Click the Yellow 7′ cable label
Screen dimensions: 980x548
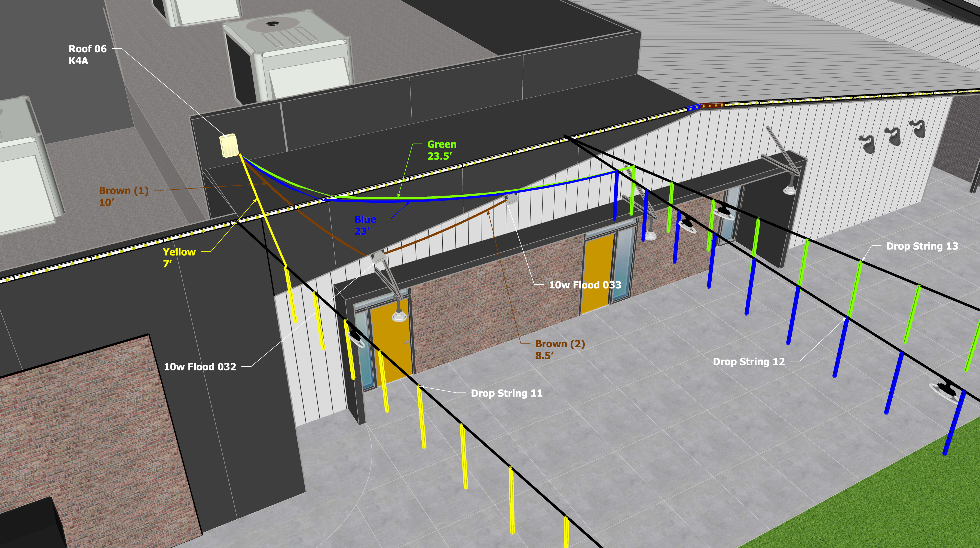click(x=179, y=257)
